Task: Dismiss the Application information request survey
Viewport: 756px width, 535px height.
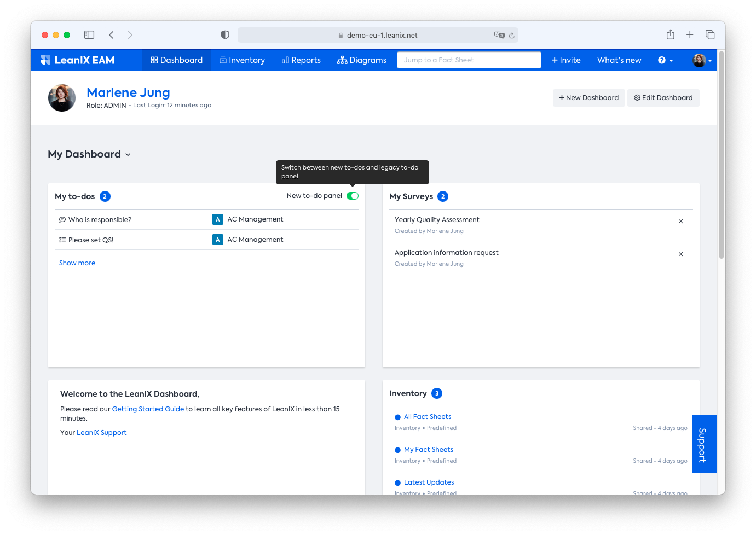Action: click(681, 254)
